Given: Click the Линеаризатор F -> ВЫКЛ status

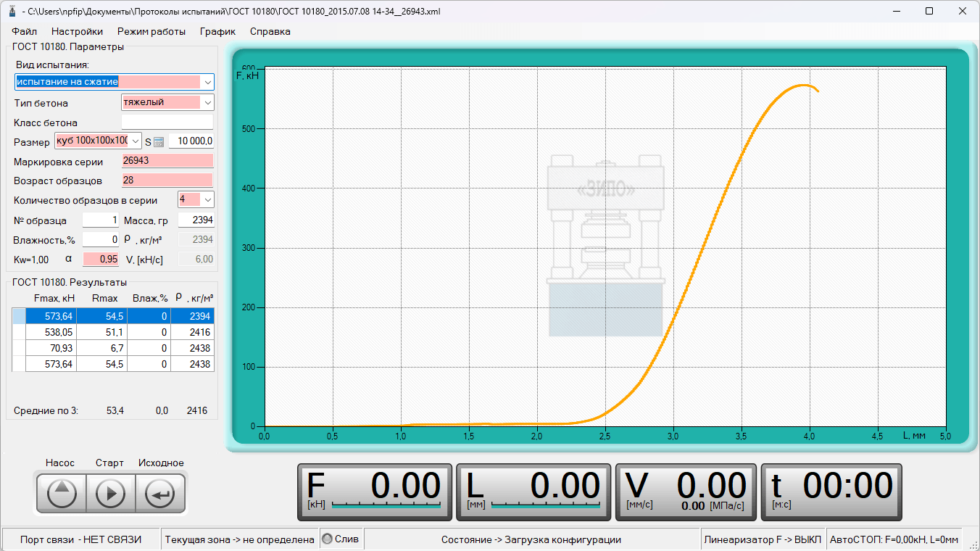Looking at the screenshot, I should [763, 539].
